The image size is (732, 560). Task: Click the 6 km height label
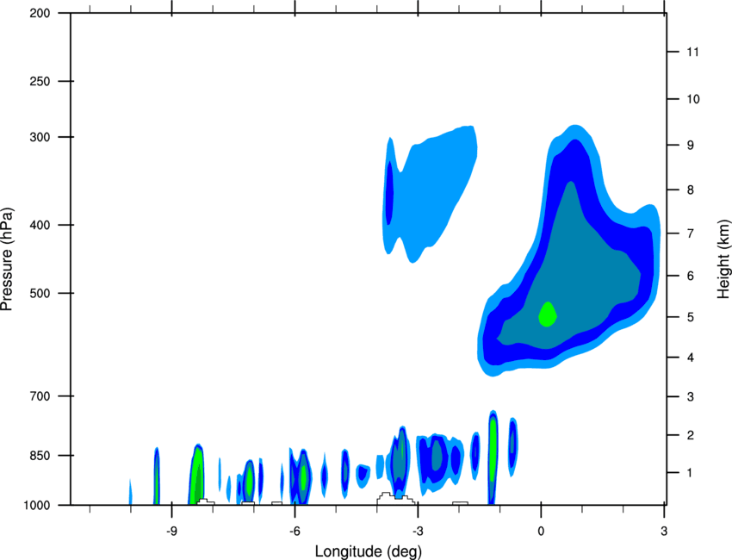pyautogui.click(x=690, y=276)
